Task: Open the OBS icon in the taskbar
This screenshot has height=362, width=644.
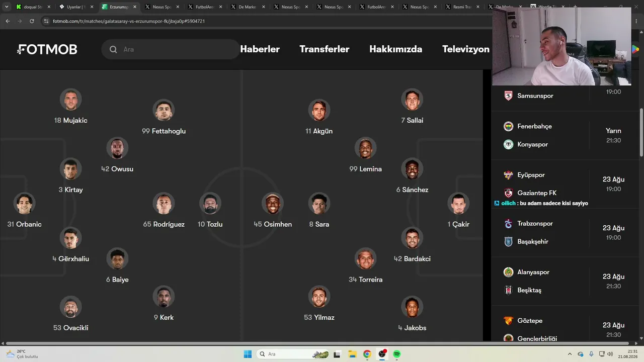Action: pos(382,354)
